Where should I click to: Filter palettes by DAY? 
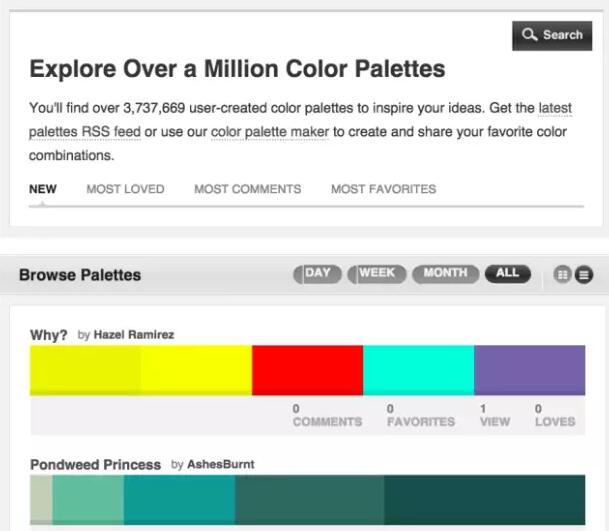coord(317,274)
